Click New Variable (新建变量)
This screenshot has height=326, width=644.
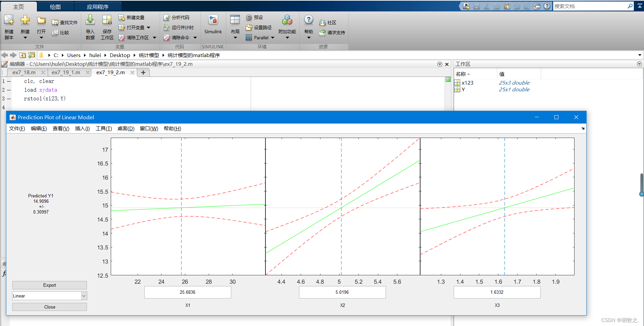point(132,17)
